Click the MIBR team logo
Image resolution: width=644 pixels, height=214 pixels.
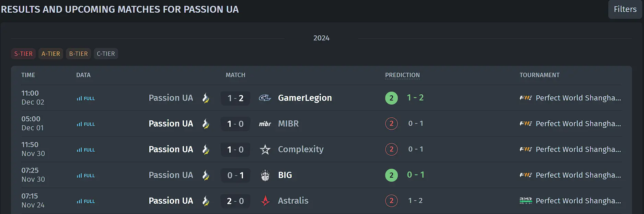(265, 124)
